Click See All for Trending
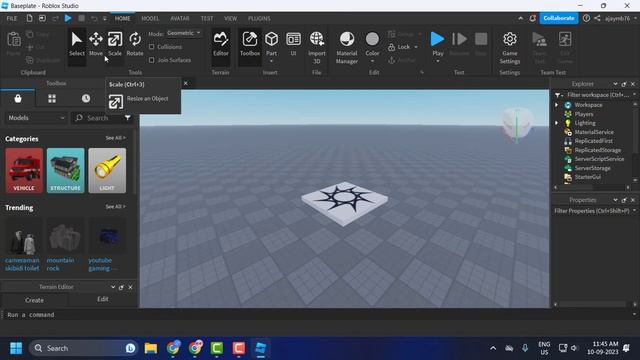640x360 pixels. (116, 207)
